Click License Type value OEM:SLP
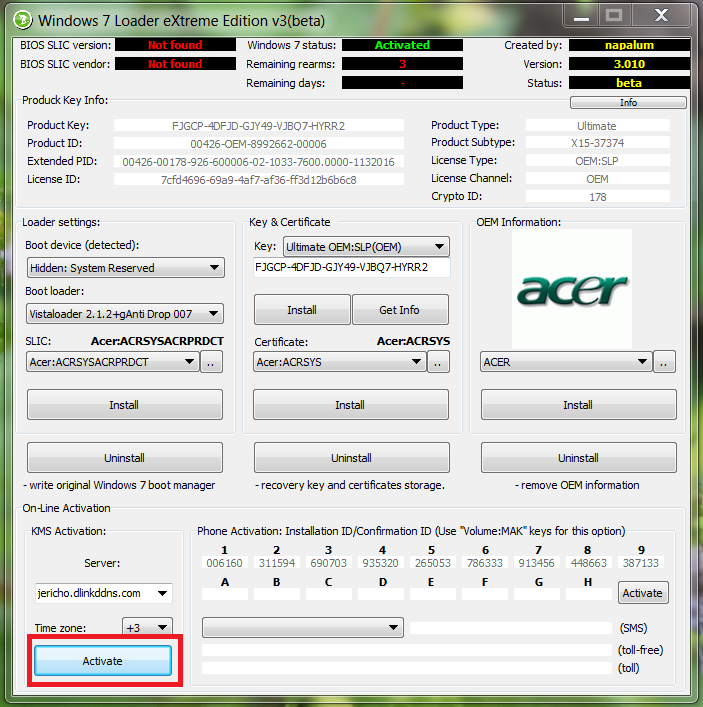The height and width of the screenshot is (707, 703). click(x=597, y=161)
